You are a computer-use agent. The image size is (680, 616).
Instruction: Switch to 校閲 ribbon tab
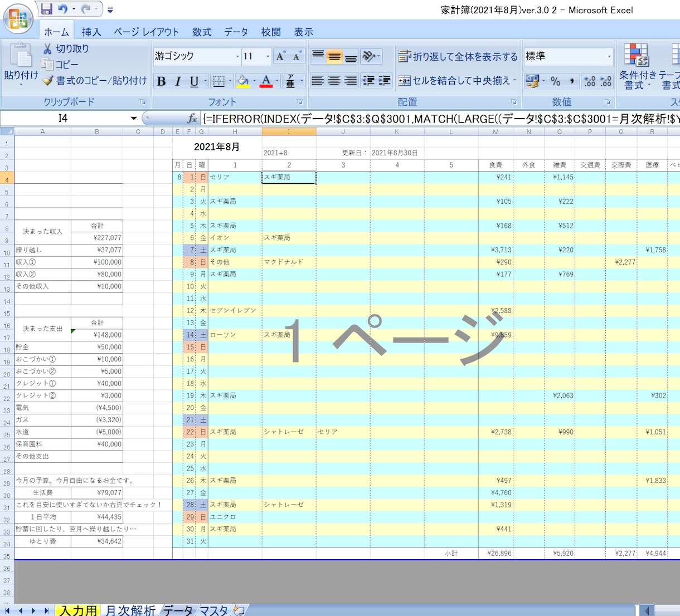point(271,32)
